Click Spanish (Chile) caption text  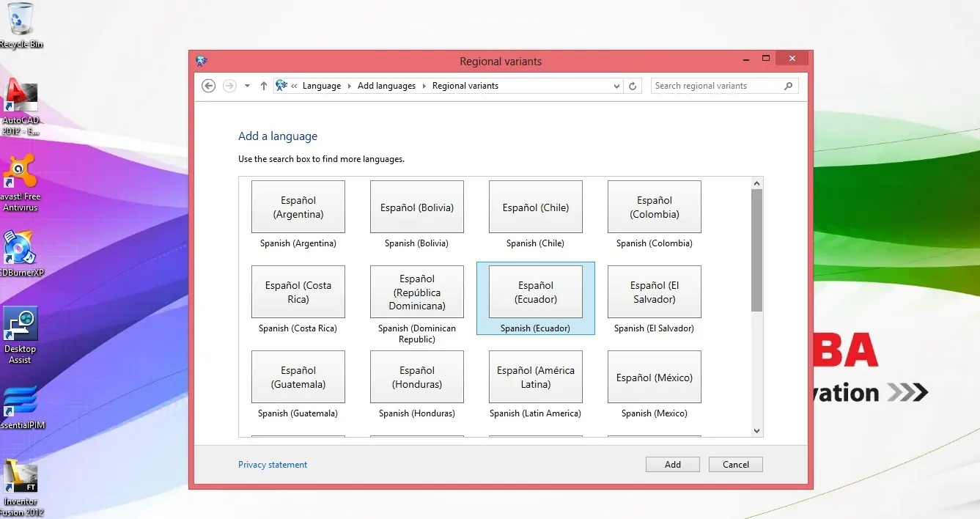pos(536,243)
